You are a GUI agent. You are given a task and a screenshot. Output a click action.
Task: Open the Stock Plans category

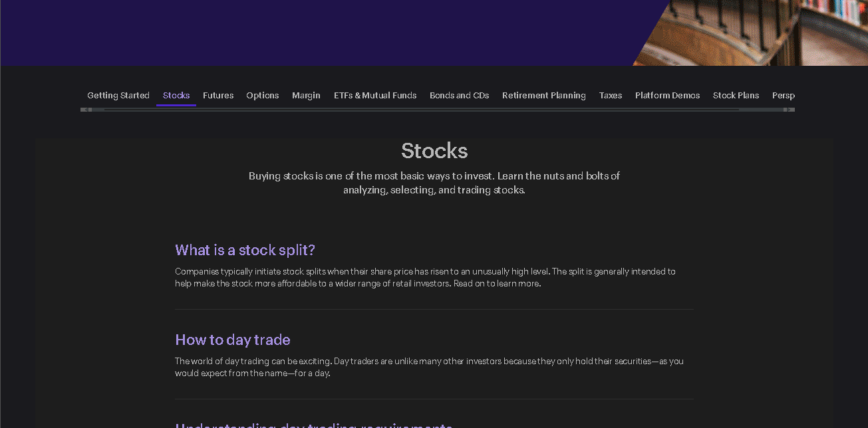point(736,95)
